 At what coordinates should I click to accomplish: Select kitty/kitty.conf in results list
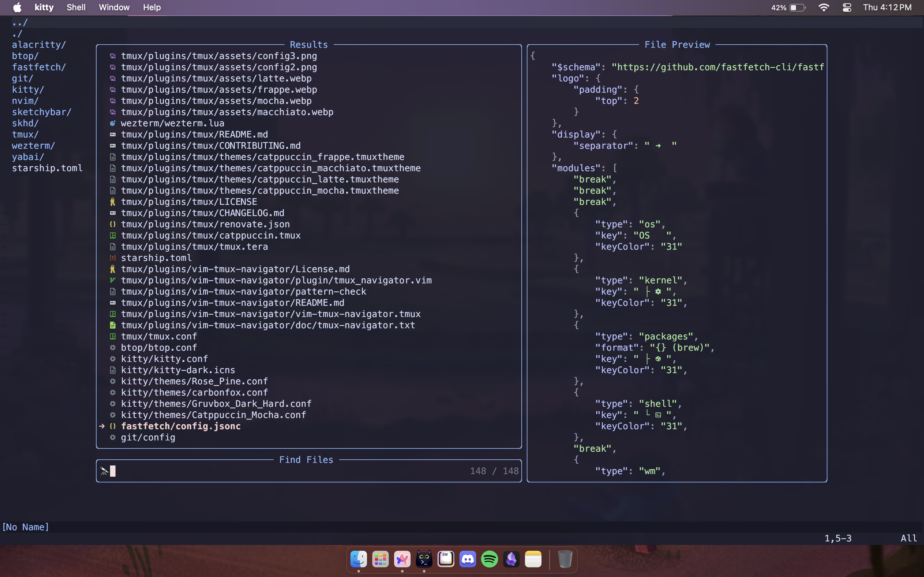(x=164, y=359)
